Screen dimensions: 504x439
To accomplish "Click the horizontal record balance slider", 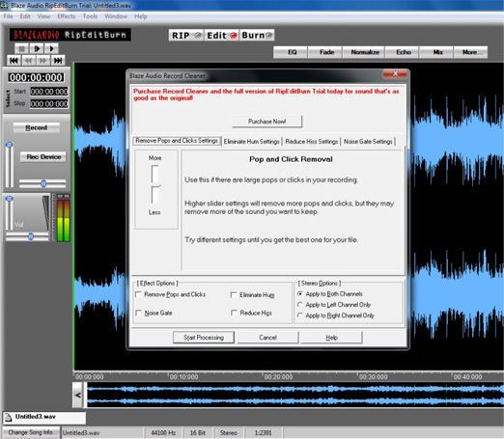I will (x=42, y=183).
